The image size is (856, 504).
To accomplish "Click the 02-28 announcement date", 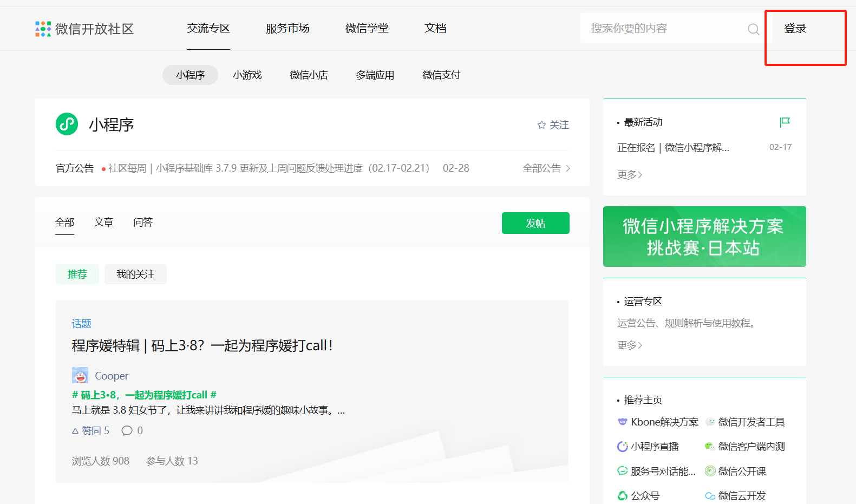I will 456,168.
